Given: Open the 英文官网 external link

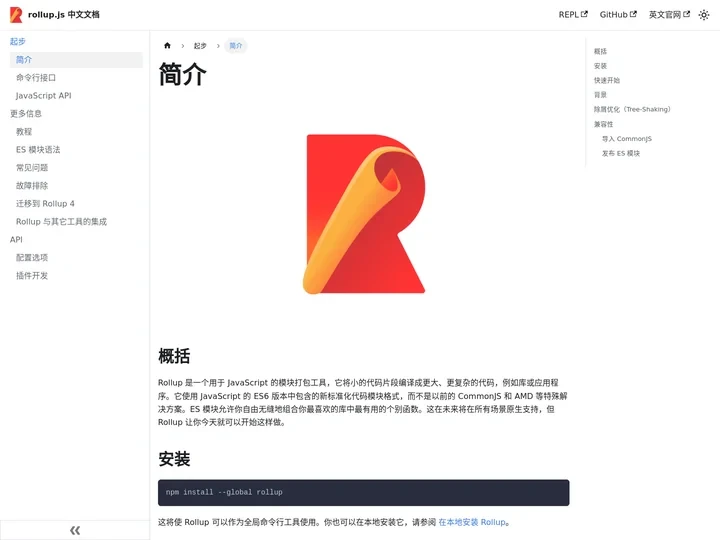Looking at the screenshot, I should (669, 15).
